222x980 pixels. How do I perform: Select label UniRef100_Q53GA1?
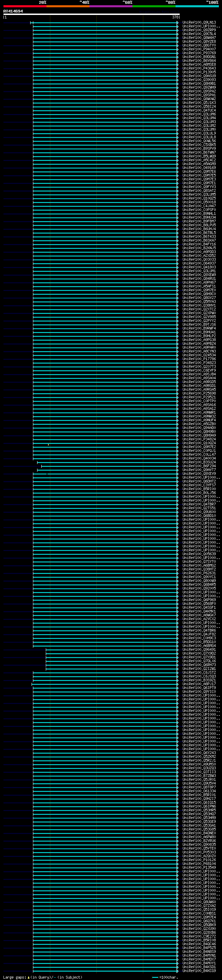pyautogui.click(x=199, y=826)
